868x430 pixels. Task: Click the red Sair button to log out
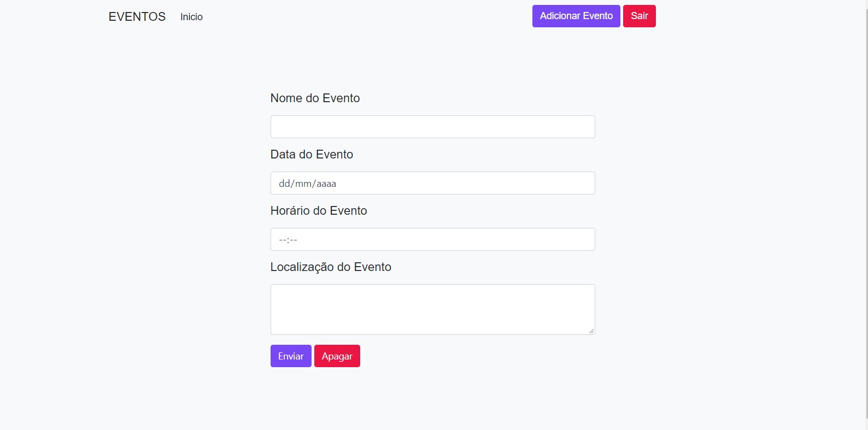pyautogui.click(x=639, y=16)
